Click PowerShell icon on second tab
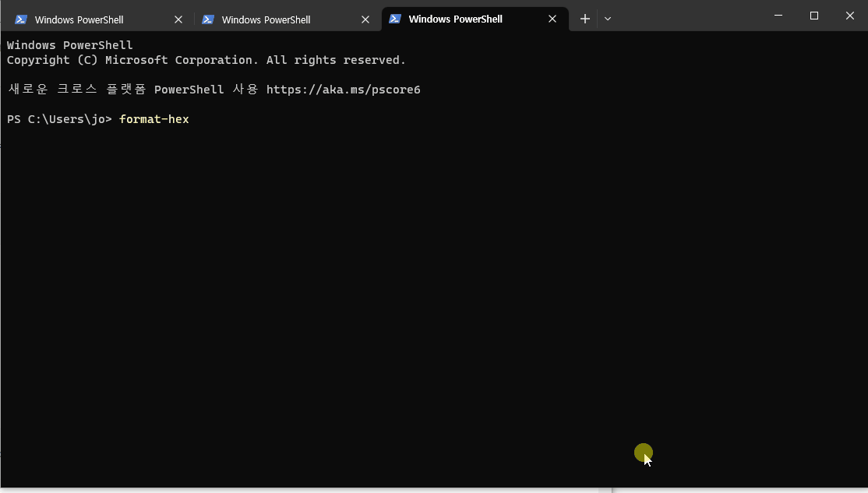Viewport: 868px width, 493px height. point(208,19)
